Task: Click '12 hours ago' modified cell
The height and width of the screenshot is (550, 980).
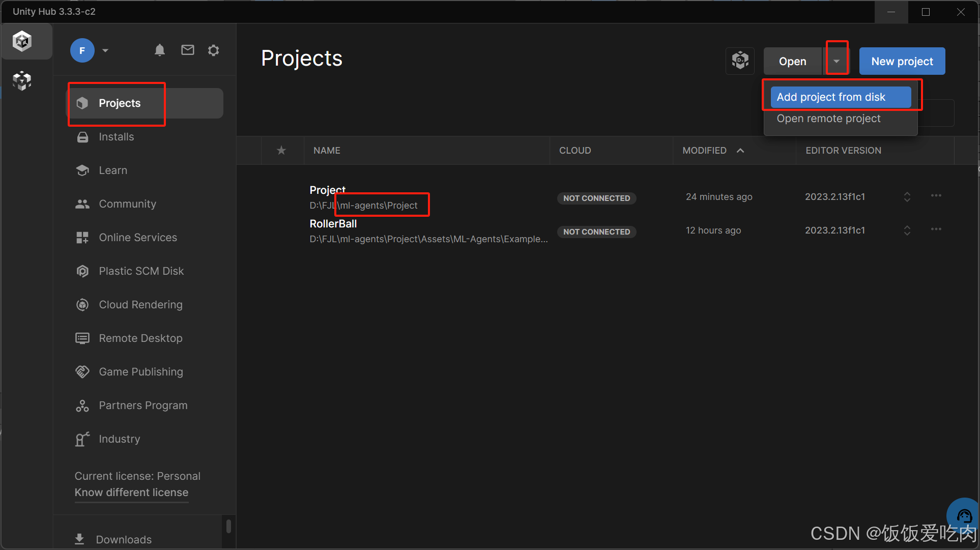Action: tap(713, 230)
